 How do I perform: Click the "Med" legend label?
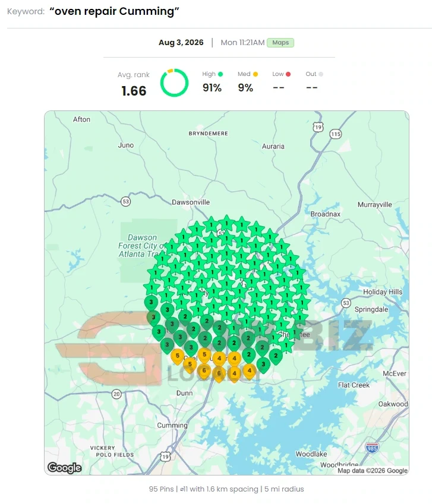[244, 74]
